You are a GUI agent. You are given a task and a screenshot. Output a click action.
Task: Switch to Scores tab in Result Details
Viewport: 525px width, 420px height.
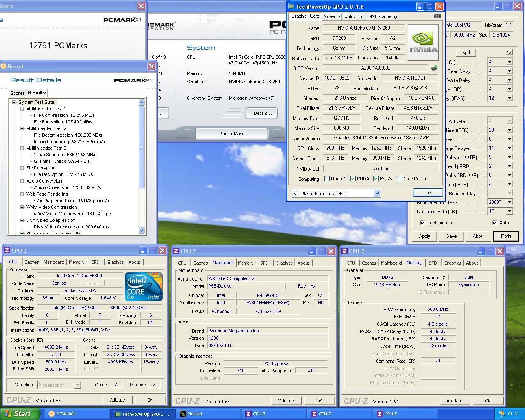17,93
